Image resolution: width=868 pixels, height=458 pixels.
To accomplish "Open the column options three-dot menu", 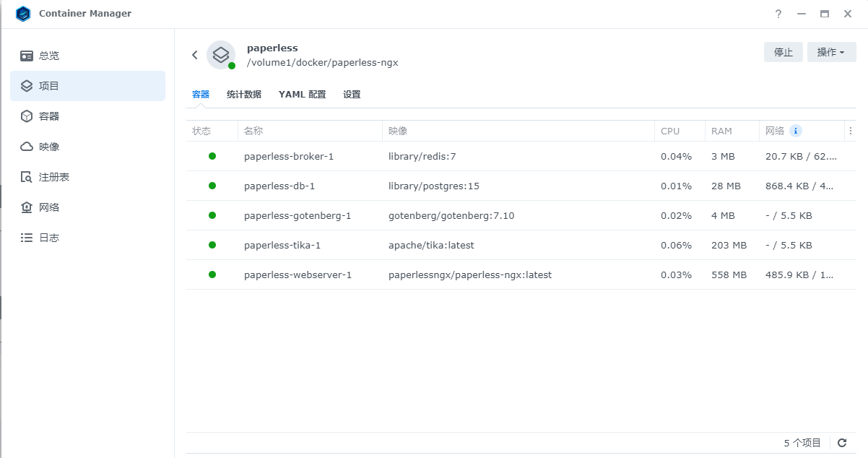I will [851, 131].
